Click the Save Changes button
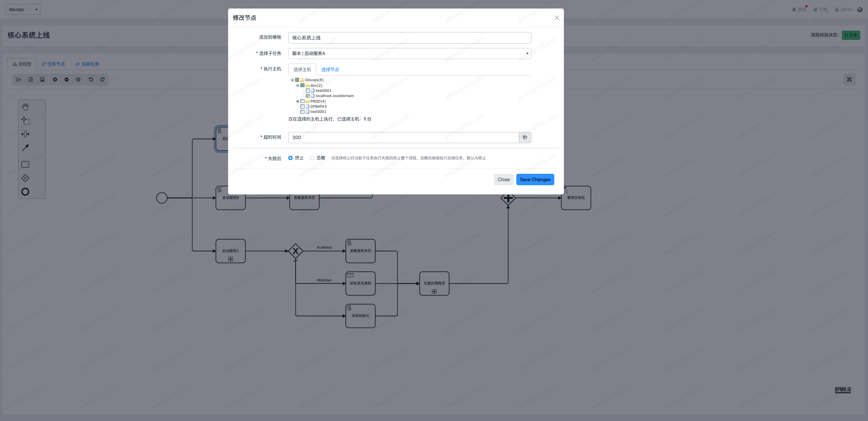Screen dimensions: 868x421 [535, 180]
